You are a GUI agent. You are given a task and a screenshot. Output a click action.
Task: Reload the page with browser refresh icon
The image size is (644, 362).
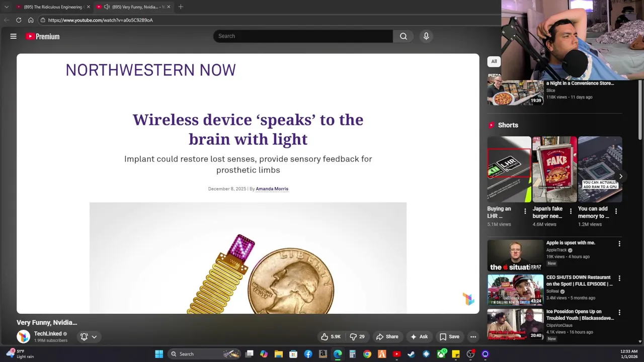tap(19, 20)
